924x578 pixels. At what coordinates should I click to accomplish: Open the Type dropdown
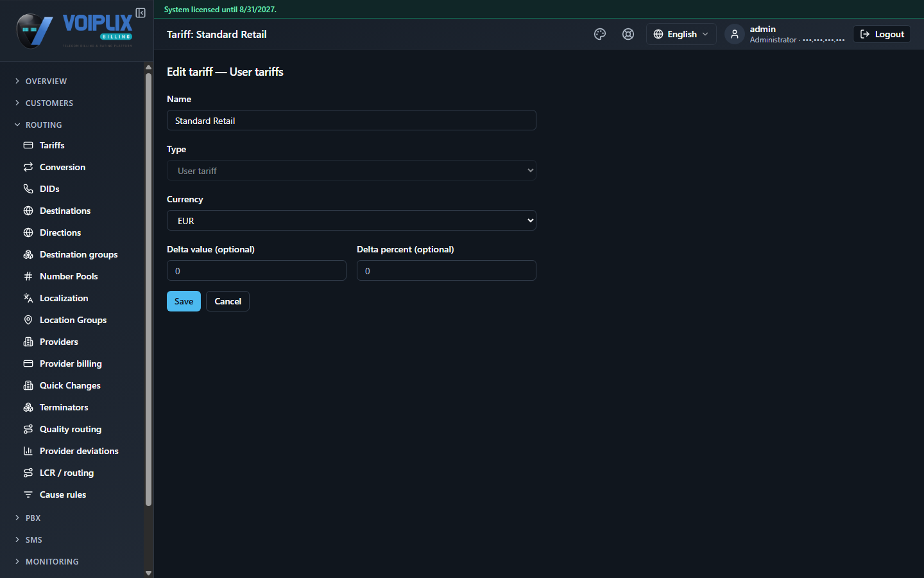352,170
